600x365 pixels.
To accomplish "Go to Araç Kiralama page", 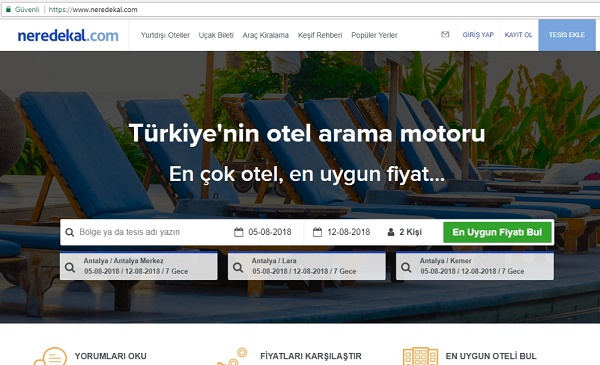I will click(266, 35).
